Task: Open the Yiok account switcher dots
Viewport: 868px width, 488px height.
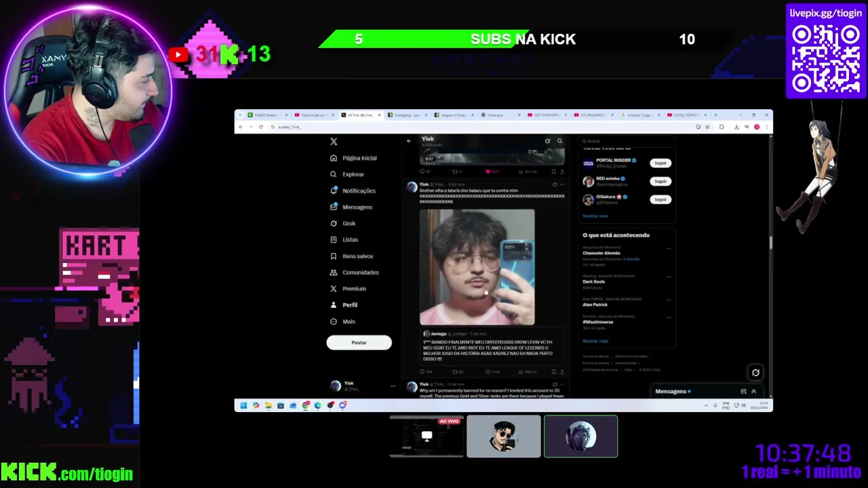Action: [393, 386]
